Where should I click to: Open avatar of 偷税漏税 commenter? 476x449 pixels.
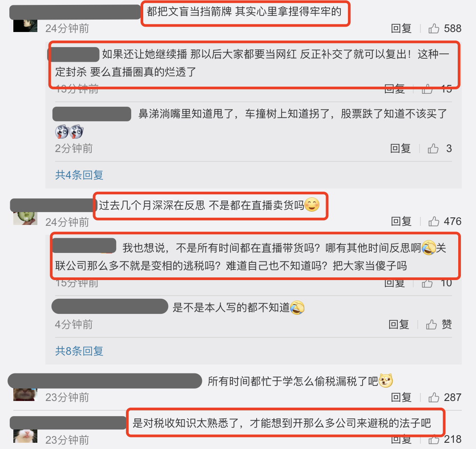click(25, 394)
